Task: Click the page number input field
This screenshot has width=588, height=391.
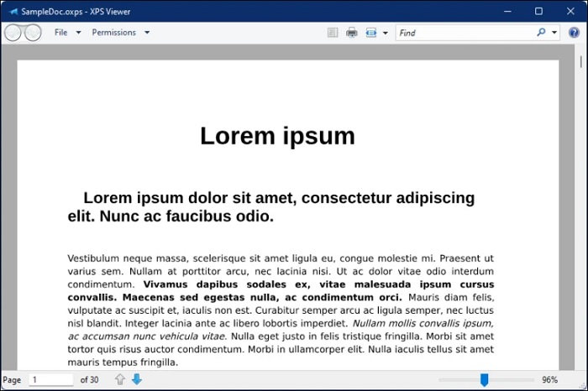Action: (x=51, y=380)
